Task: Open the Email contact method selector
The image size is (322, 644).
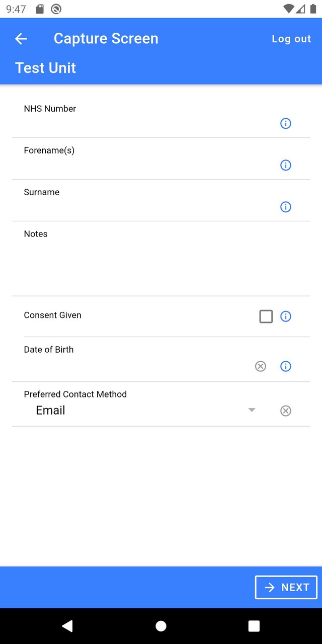Action: pos(136,411)
